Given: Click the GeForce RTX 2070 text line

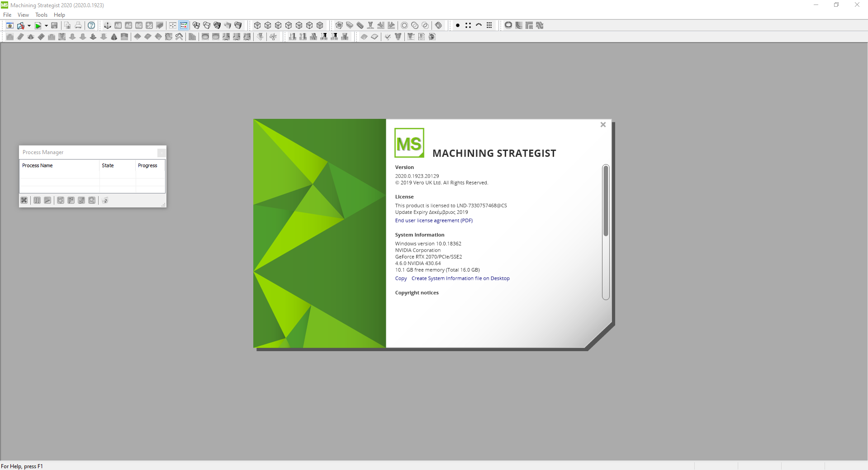Looking at the screenshot, I should [x=428, y=257].
